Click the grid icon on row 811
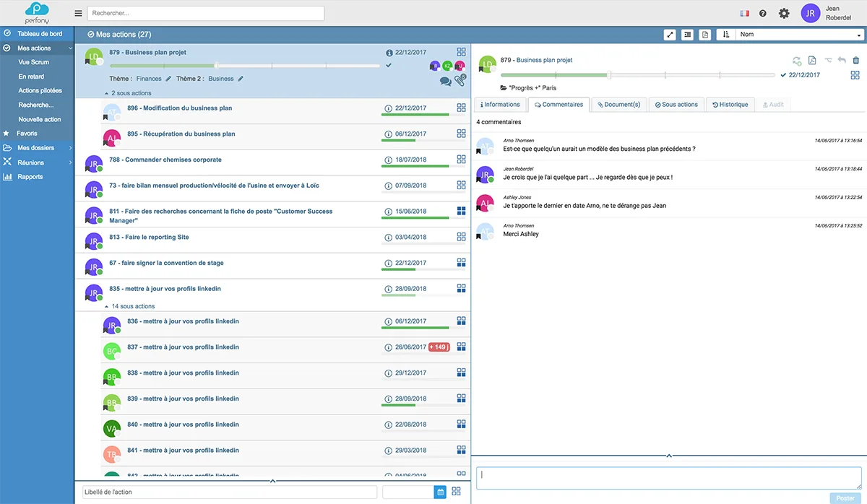 click(x=462, y=211)
